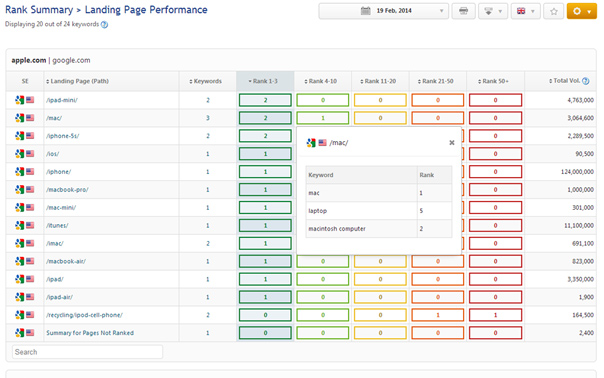This screenshot has height=378, width=604.
Task: Click US flag icon in /itunes/ row
Action: tap(30, 225)
